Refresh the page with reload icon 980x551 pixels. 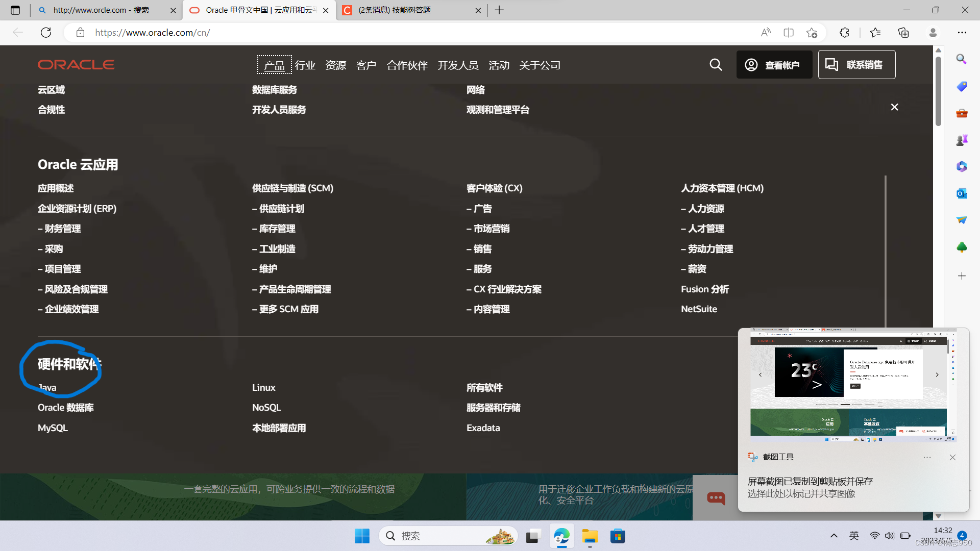[x=46, y=33]
